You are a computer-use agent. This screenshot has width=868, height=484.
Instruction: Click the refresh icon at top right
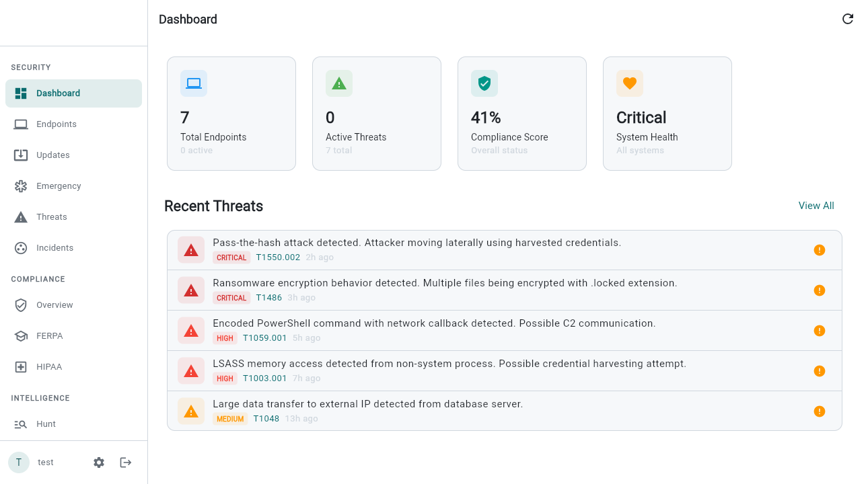click(x=848, y=19)
